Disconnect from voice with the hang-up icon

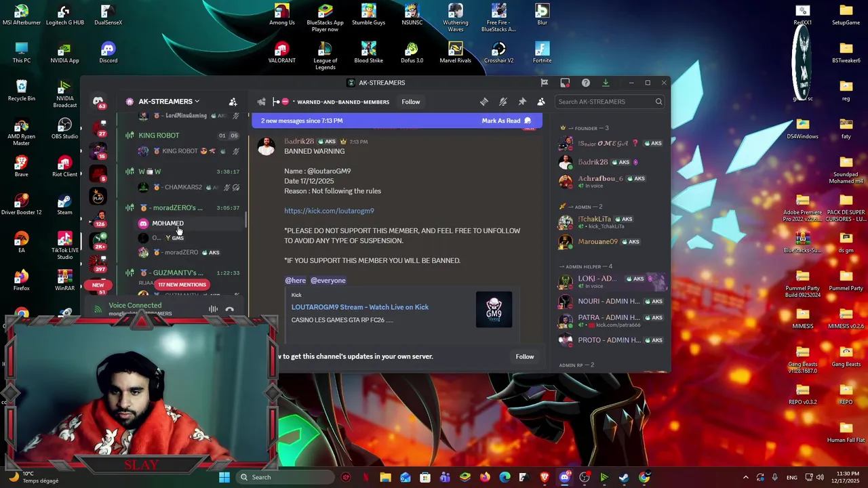pyautogui.click(x=230, y=309)
